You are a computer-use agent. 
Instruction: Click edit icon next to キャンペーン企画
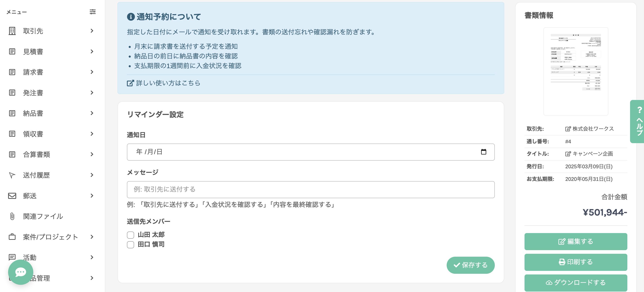pos(568,154)
